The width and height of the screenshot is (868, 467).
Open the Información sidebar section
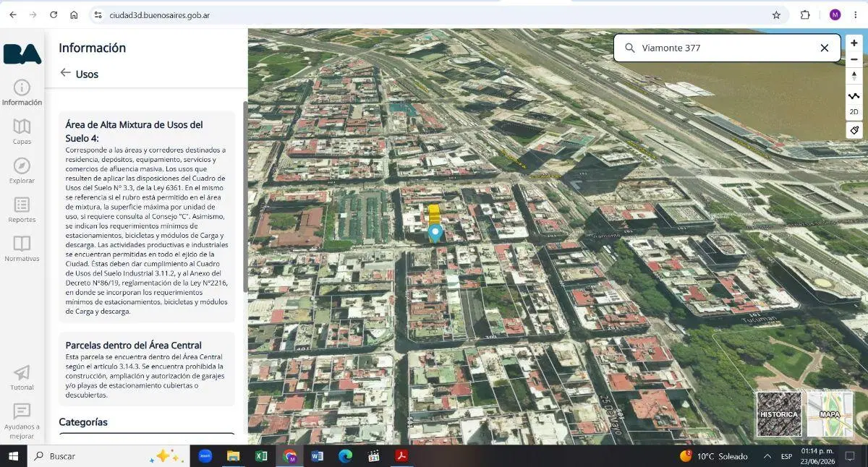point(22,93)
